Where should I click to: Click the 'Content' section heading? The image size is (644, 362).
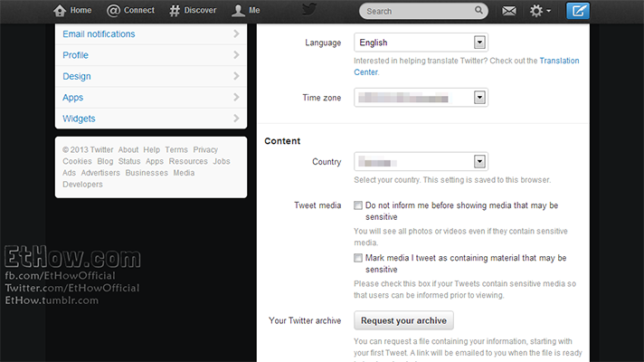tap(282, 141)
